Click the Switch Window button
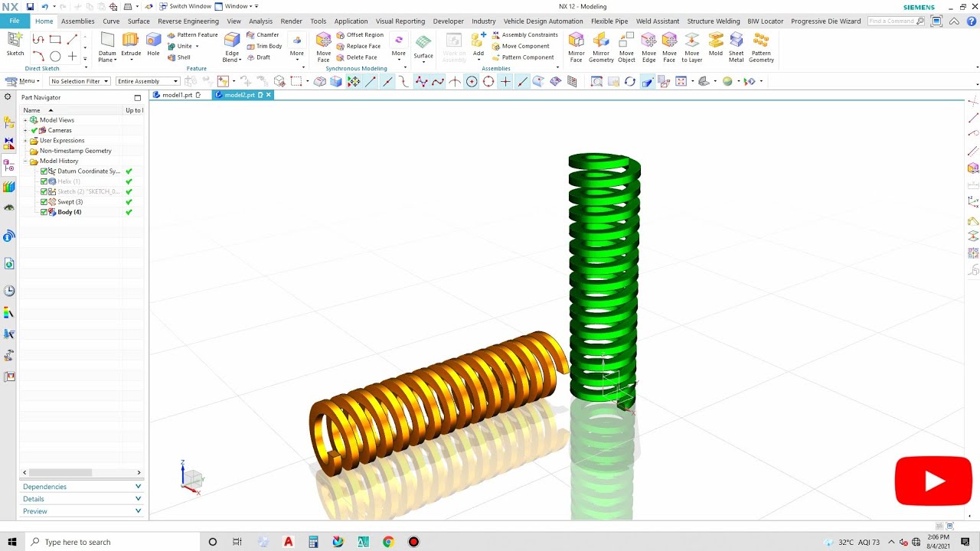980x551 pixels. [x=185, y=6]
